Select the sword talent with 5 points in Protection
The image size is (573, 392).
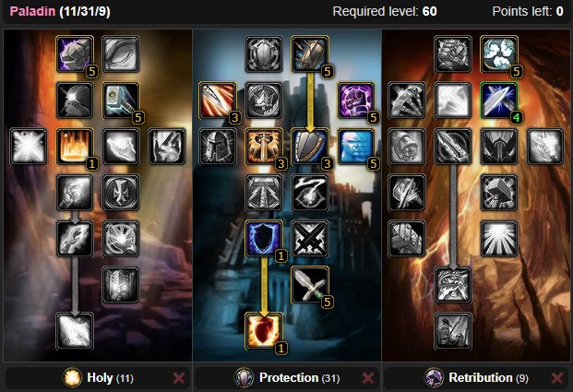[x=309, y=285]
